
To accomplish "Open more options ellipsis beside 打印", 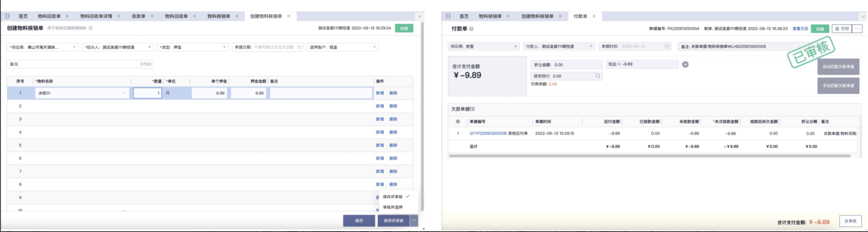I will click(857, 29).
